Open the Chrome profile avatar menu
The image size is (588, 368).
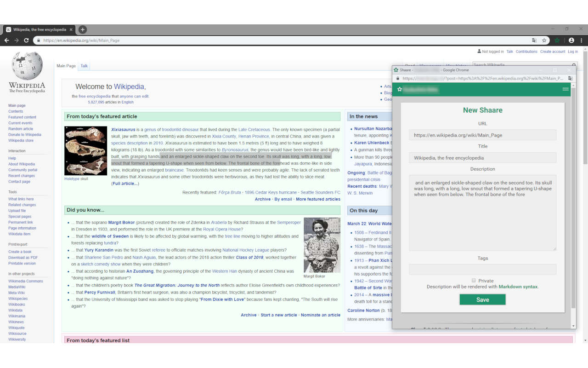(571, 40)
